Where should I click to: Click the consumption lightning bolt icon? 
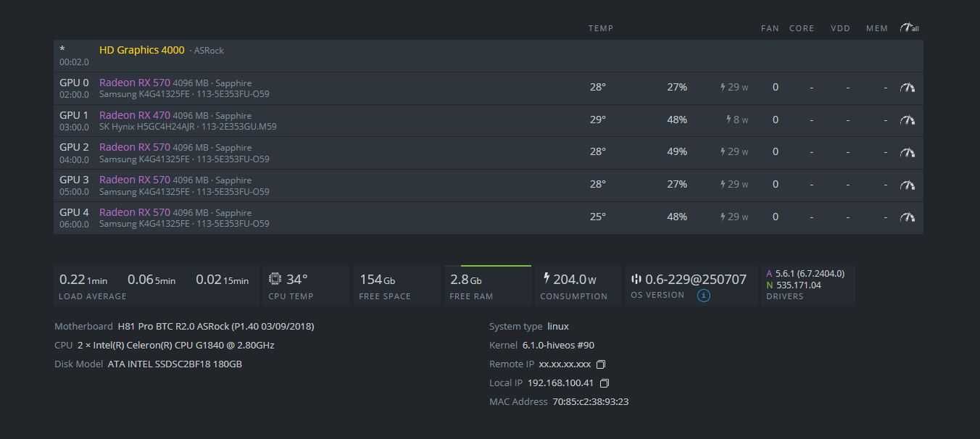pyautogui.click(x=546, y=278)
